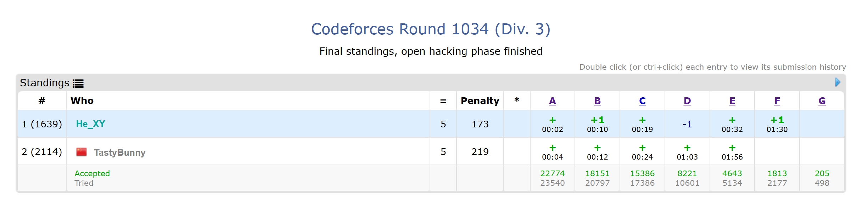Image resolution: width=868 pixels, height=207 pixels.
Task: Click the blue arrow at standings header right
Action: point(838,82)
